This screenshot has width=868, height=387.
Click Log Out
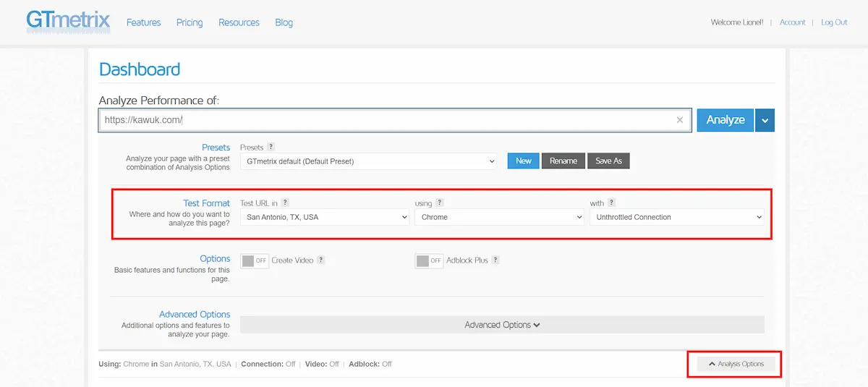click(834, 22)
